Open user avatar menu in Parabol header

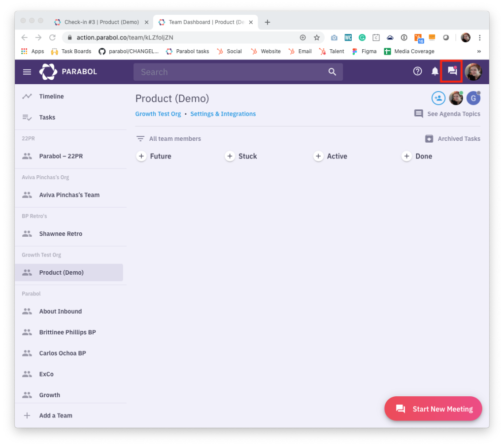pyautogui.click(x=473, y=71)
